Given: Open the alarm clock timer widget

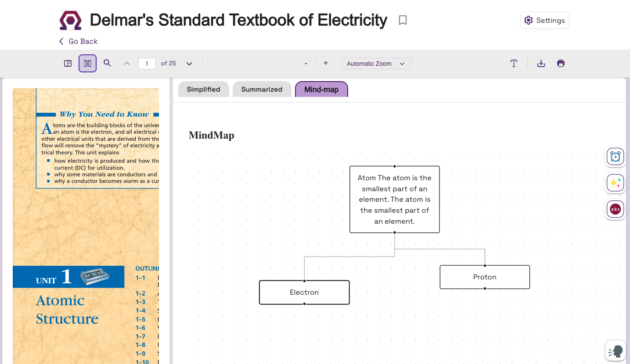Looking at the screenshot, I should pyautogui.click(x=615, y=157).
